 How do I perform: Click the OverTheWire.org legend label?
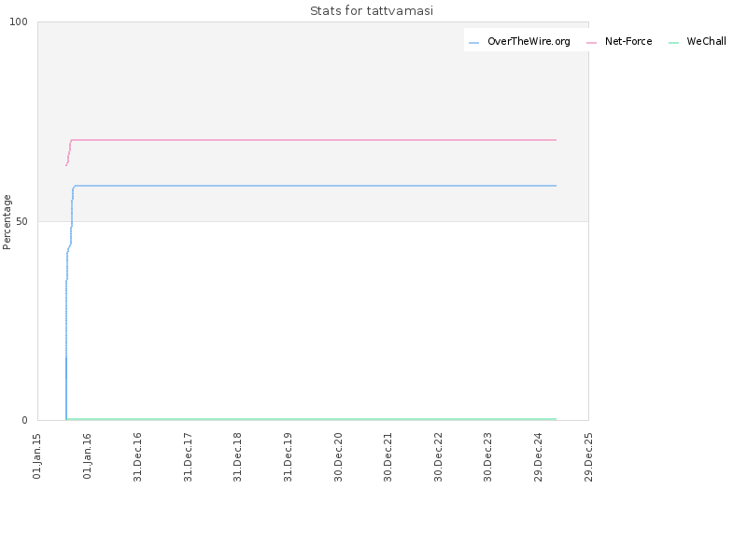(529, 41)
